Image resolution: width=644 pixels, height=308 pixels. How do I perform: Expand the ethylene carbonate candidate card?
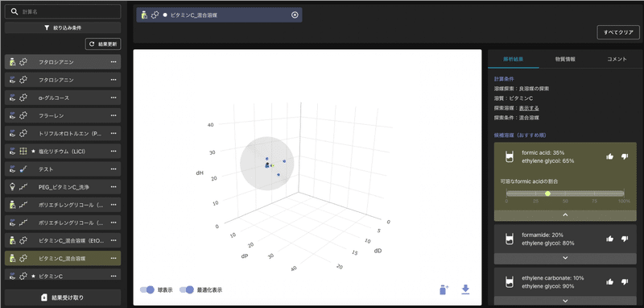pos(565,301)
